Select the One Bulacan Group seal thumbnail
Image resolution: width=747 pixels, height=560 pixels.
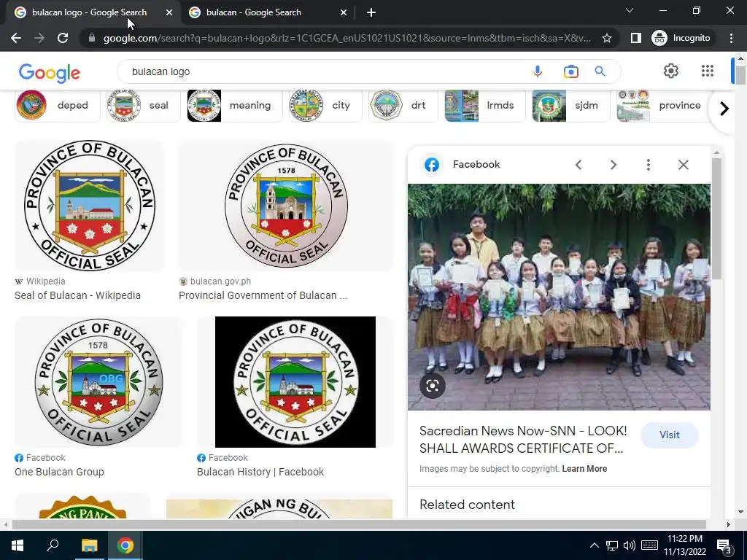[98, 382]
